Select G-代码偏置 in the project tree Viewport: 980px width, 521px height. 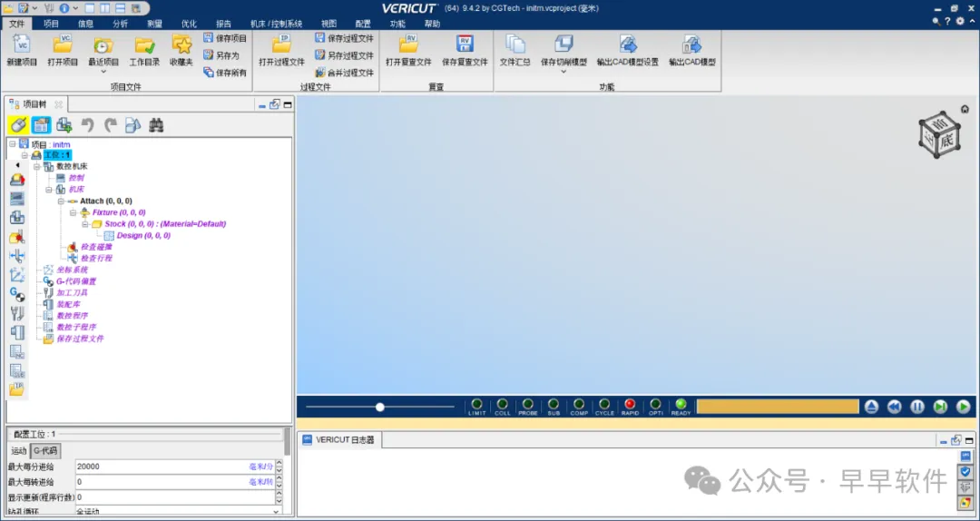point(76,281)
